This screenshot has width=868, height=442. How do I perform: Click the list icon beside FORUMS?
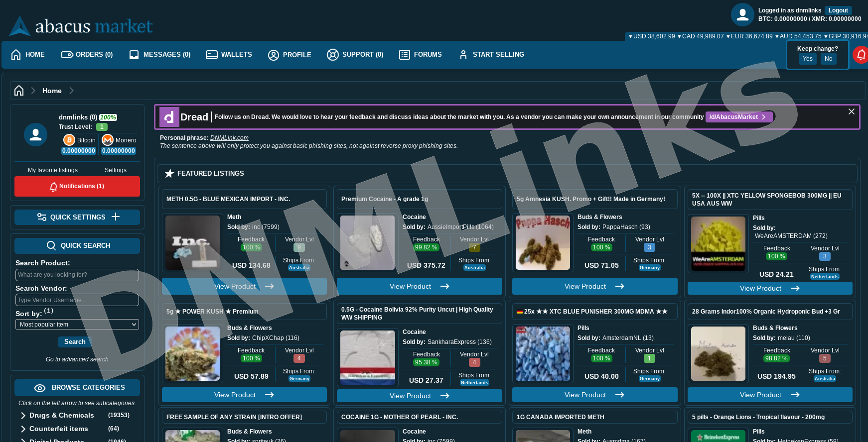pyautogui.click(x=405, y=55)
